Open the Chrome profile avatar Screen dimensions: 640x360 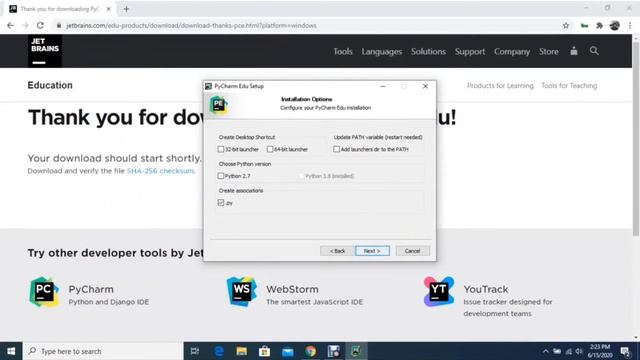click(615, 25)
